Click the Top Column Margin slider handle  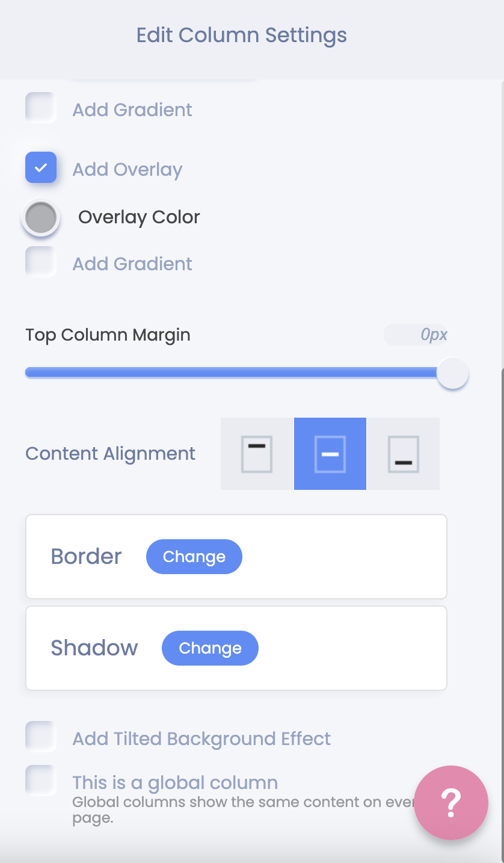tap(452, 373)
